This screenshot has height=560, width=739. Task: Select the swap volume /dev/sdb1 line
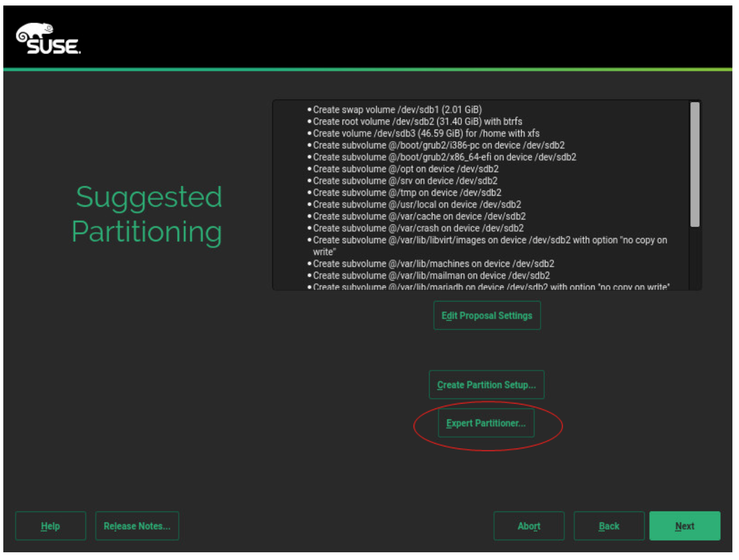point(397,110)
